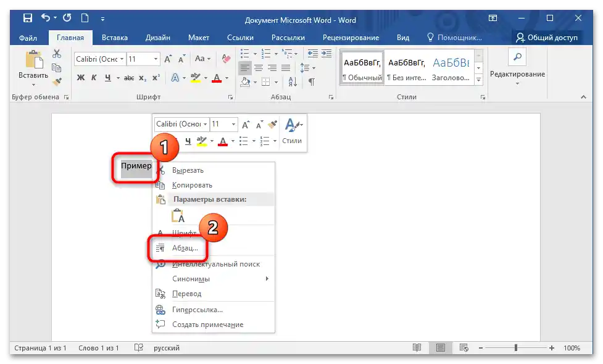The width and height of the screenshot is (603, 364).
Task: Open the line spacing dropdown
Action: point(307,68)
